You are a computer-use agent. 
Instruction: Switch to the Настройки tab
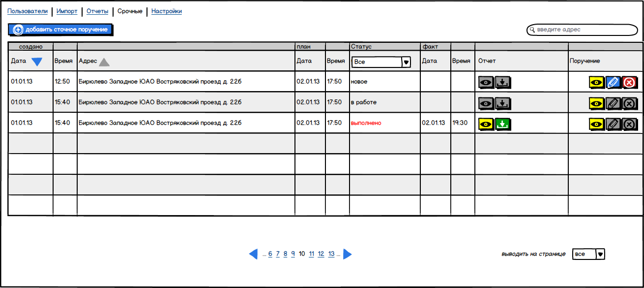(x=166, y=11)
